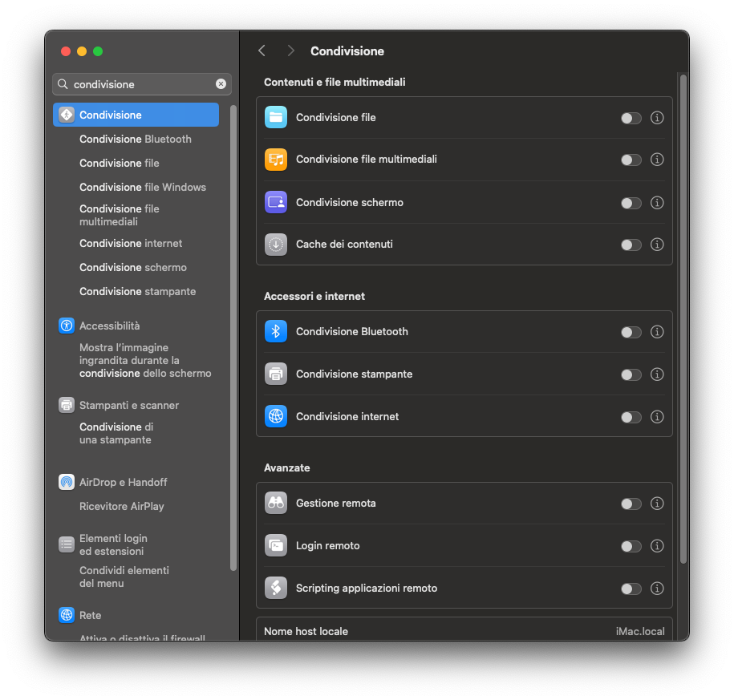Click the Gestione remota binoculars icon
This screenshot has height=700, width=734.
[276, 503]
